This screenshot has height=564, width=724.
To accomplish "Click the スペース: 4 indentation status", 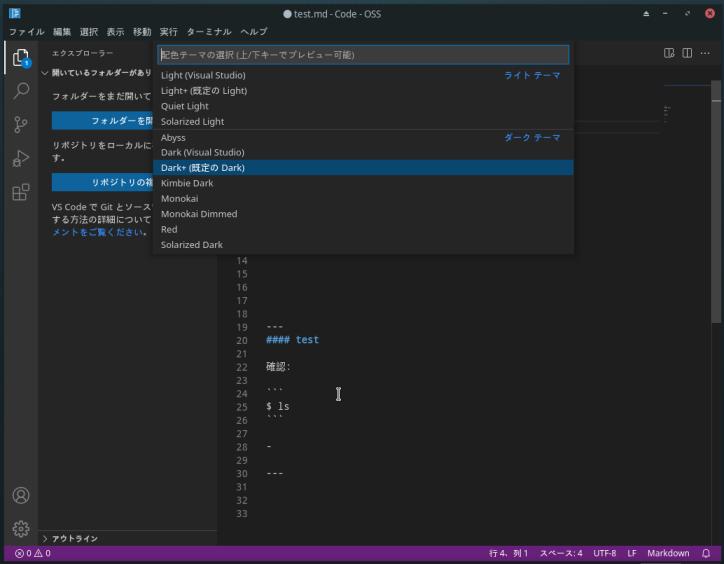I will 561,553.
